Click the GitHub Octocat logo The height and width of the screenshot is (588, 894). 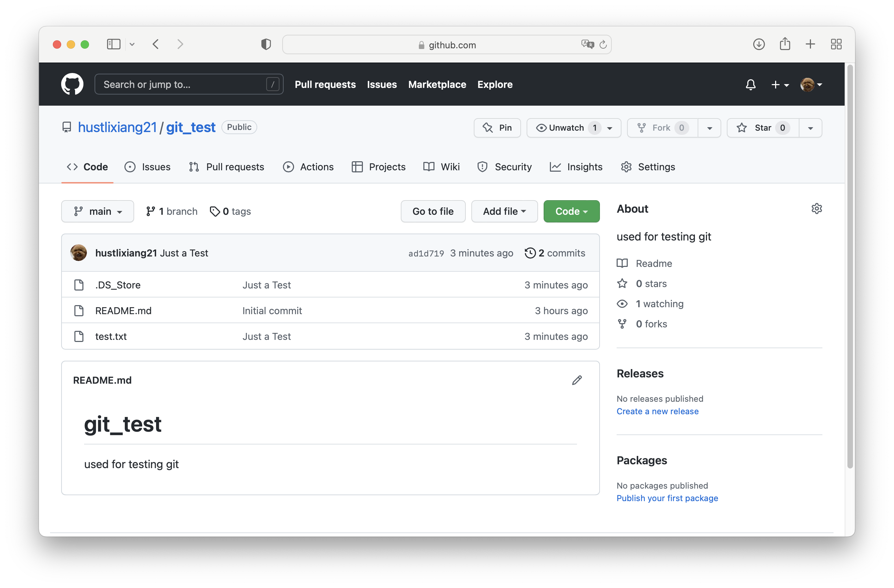pos(72,84)
